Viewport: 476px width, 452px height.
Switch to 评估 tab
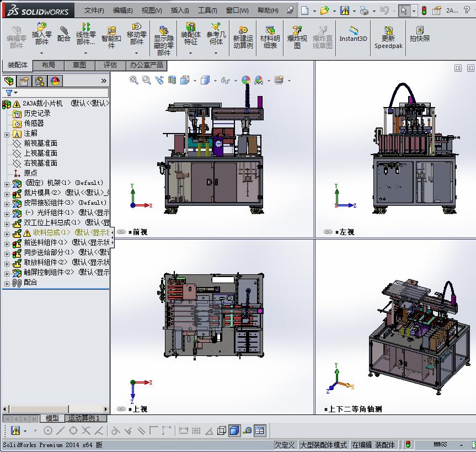(110, 65)
